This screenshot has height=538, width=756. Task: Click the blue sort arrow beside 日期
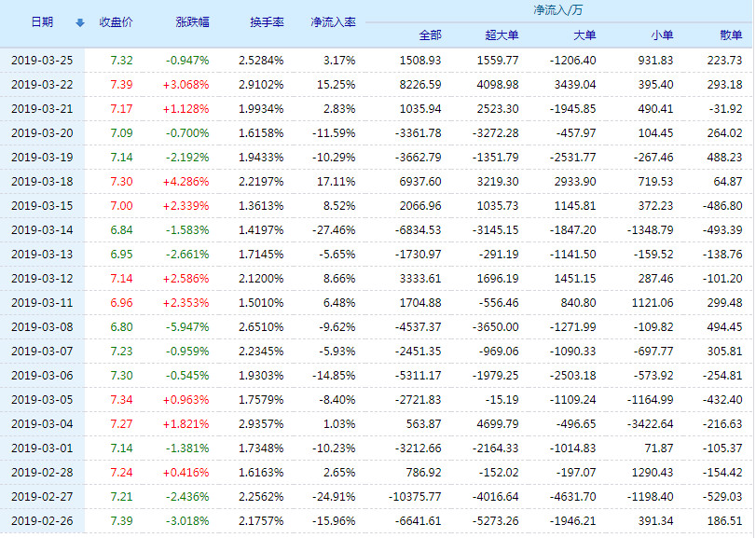[x=79, y=22]
